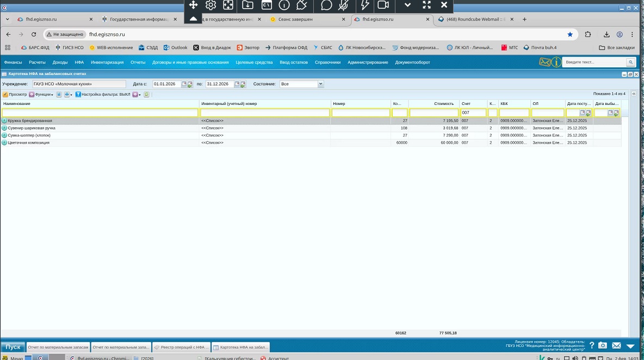Open the НФА menu
This screenshot has height=360, width=644.
click(x=79, y=63)
